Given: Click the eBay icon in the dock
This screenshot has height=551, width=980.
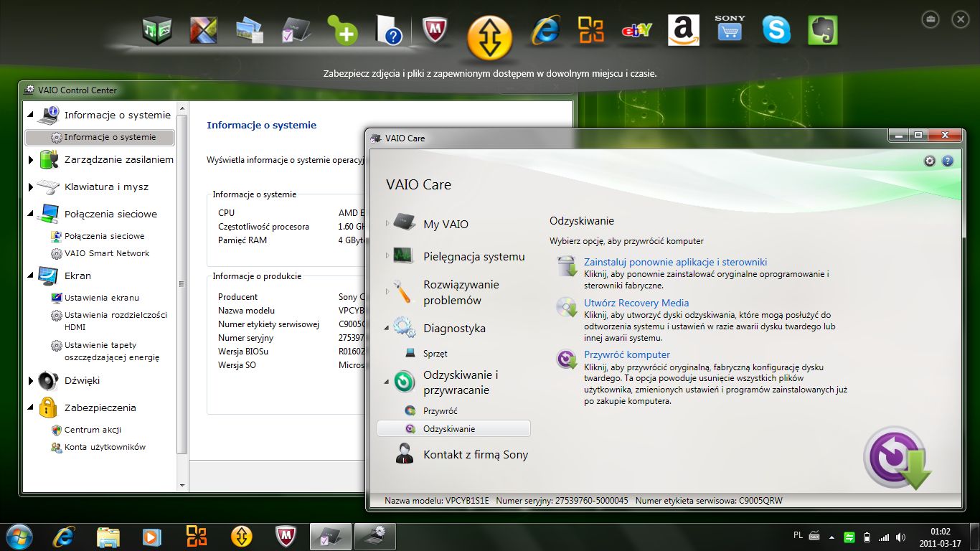Looking at the screenshot, I should coord(636,30).
